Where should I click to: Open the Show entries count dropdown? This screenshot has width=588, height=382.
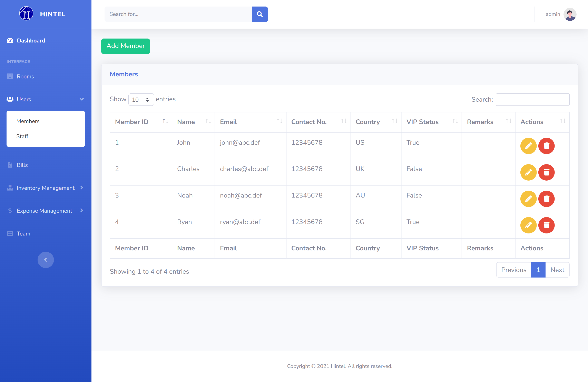coord(141,100)
